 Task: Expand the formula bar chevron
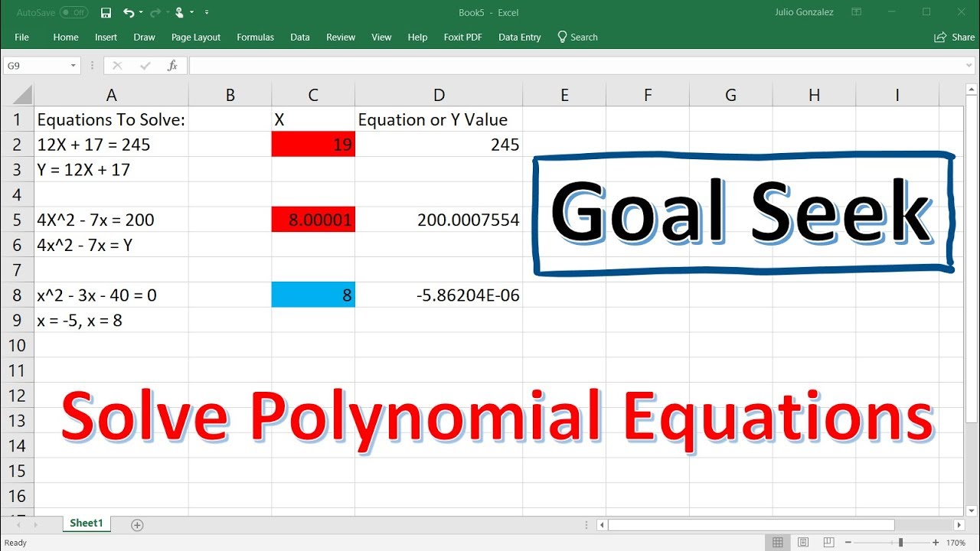coord(970,66)
